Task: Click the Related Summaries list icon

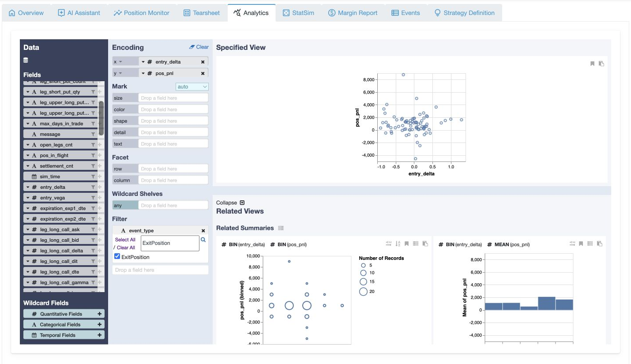Action: click(281, 228)
